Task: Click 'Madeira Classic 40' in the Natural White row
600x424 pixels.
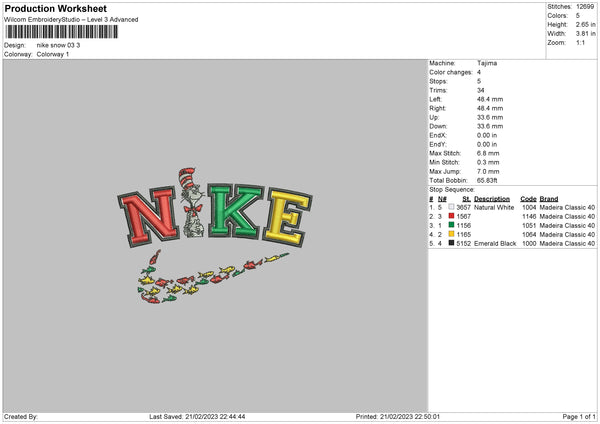Action: pyautogui.click(x=567, y=207)
